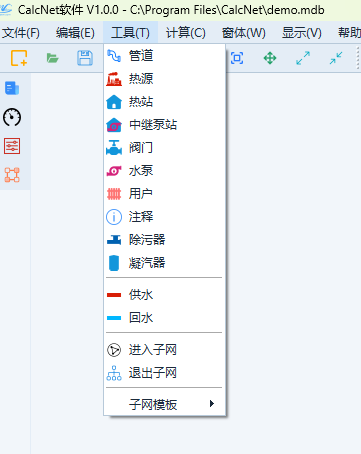This screenshot has width=361, height=454.
Task: Select the 水泵 water pump icon
Action: (114, 171)
